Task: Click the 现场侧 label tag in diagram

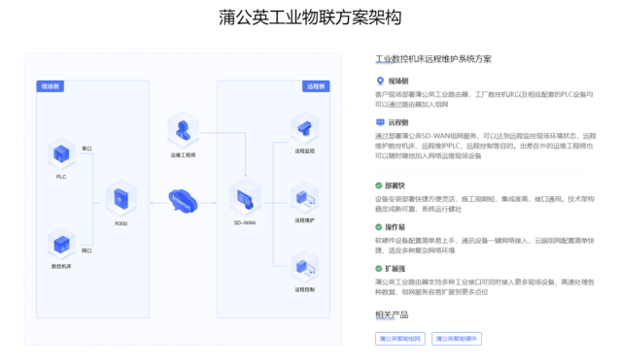Action: [51, 86]
